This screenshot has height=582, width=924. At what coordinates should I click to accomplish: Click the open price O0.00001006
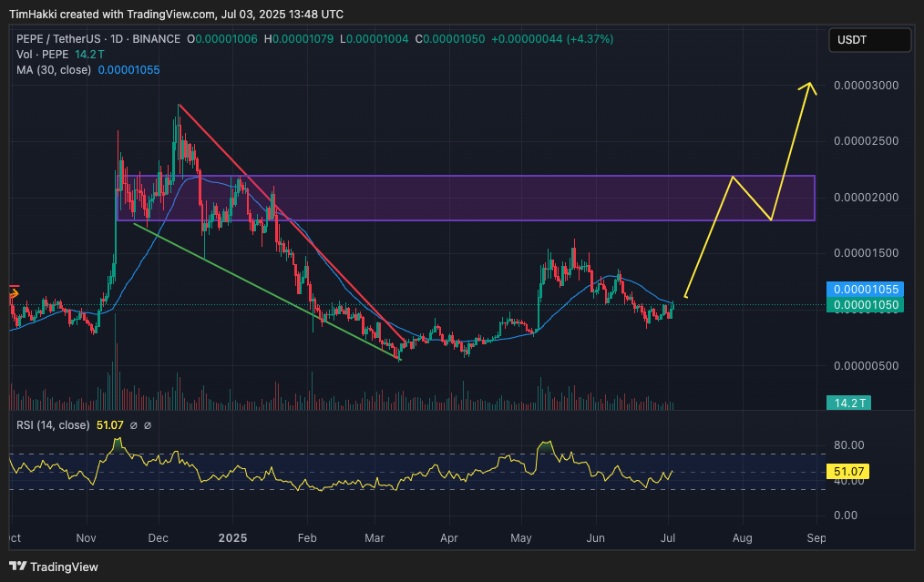click(222, 39)
